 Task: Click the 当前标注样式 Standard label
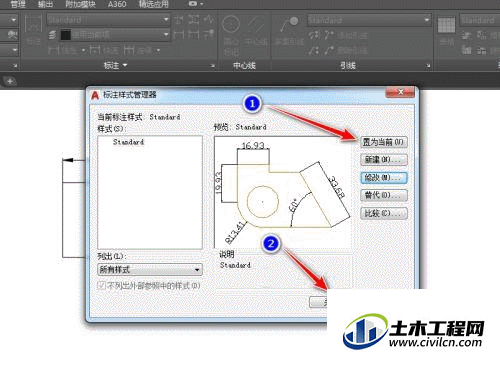(x=139, y=117)
